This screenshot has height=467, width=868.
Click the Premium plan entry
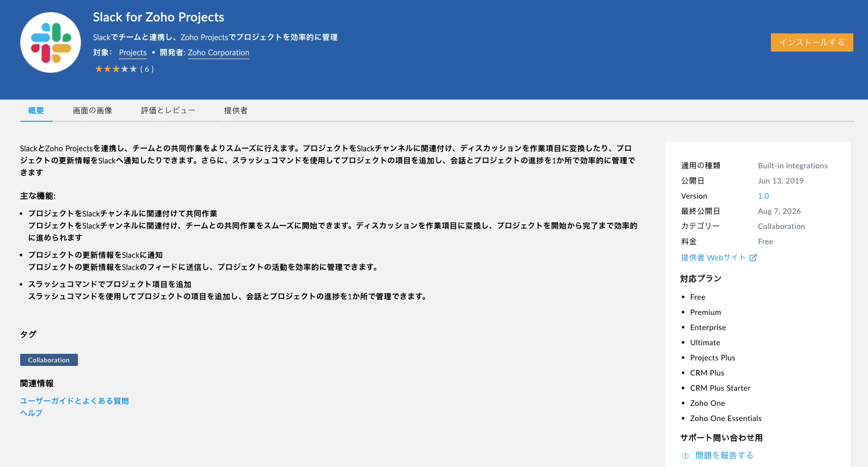pyautogui.click(x=706, y=312)
